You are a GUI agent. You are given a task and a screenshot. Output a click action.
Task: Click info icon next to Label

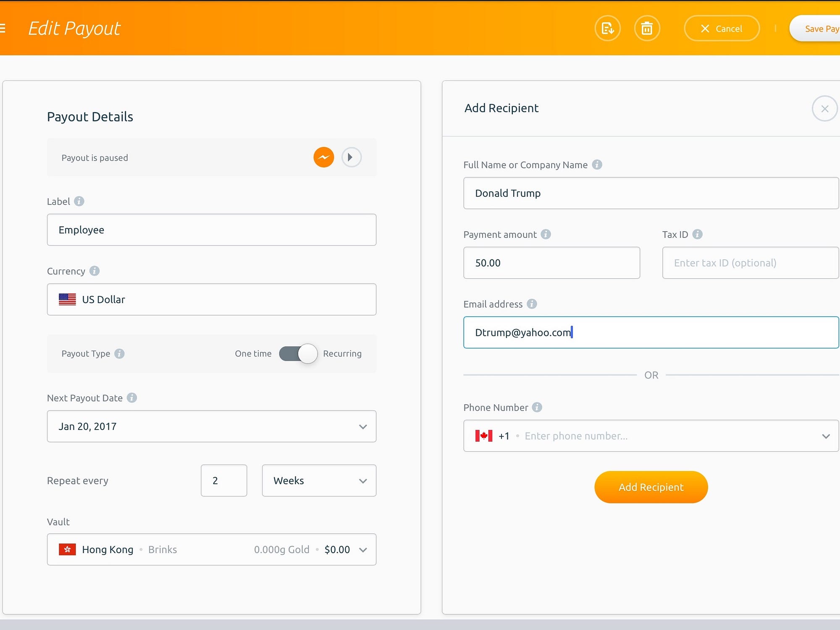click(x=79, y=201)
